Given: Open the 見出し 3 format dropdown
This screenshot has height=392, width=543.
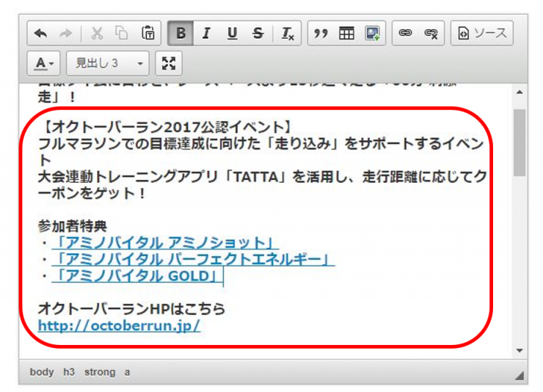Looking at the screenshot, I should [108, 63].
